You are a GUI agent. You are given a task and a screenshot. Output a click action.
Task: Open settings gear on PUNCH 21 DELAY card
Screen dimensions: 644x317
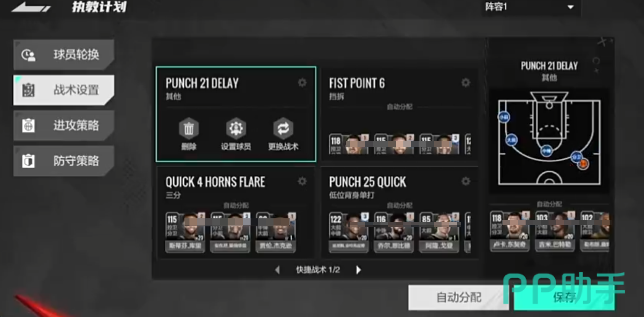click(x=302, y=83)
